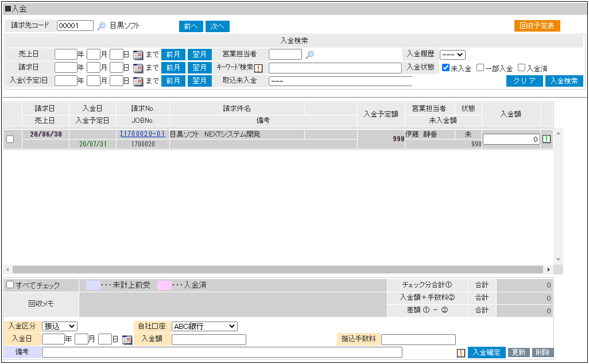Click 請求件名 text 目黒ソフト NEXTシステム開発
589x364 pixels.
coord(215,134)
